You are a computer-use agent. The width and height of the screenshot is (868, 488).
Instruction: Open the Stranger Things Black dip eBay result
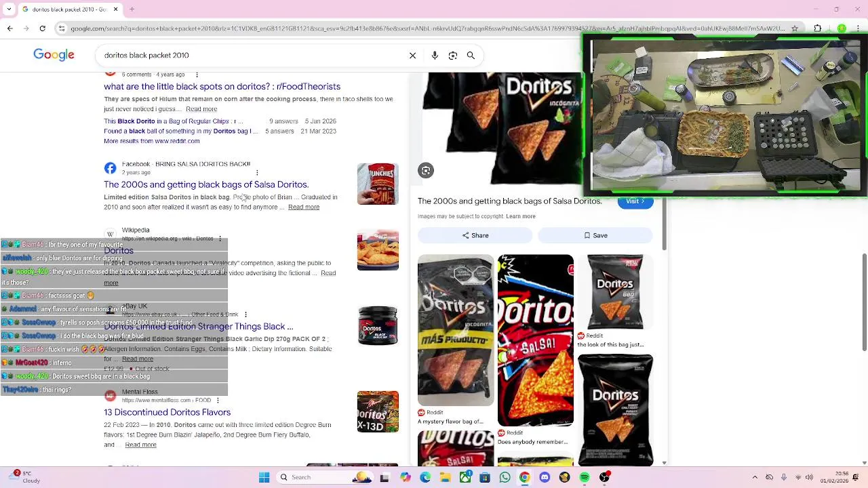click(199, 327)
